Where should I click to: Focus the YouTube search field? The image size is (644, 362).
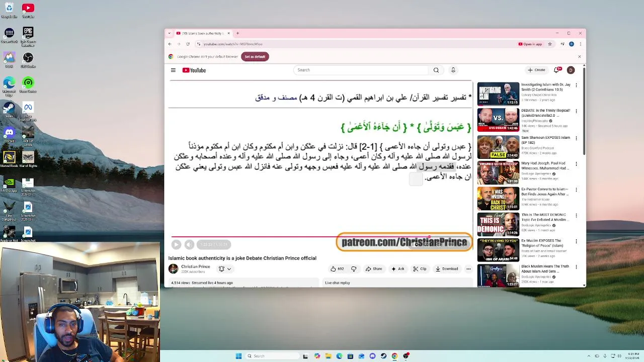click(361, 70)
